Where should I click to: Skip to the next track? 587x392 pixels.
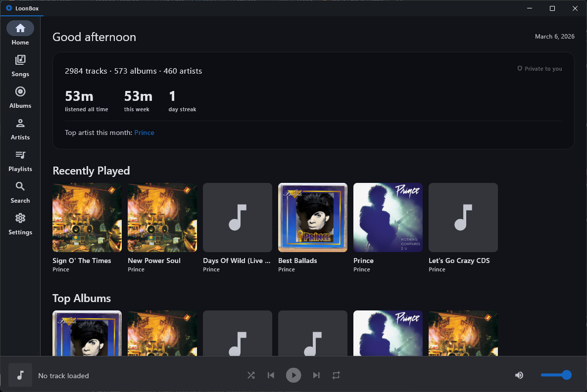pyautogui.click(x=316, y=375)
